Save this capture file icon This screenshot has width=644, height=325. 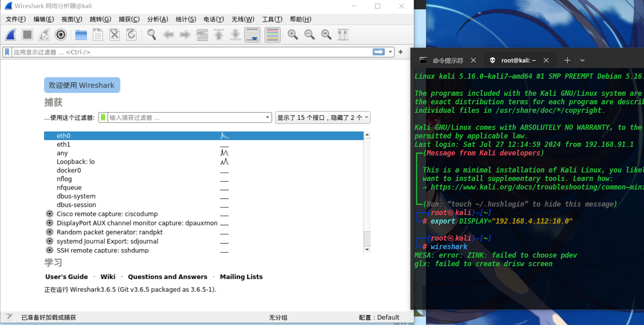[x=98, y=35]
